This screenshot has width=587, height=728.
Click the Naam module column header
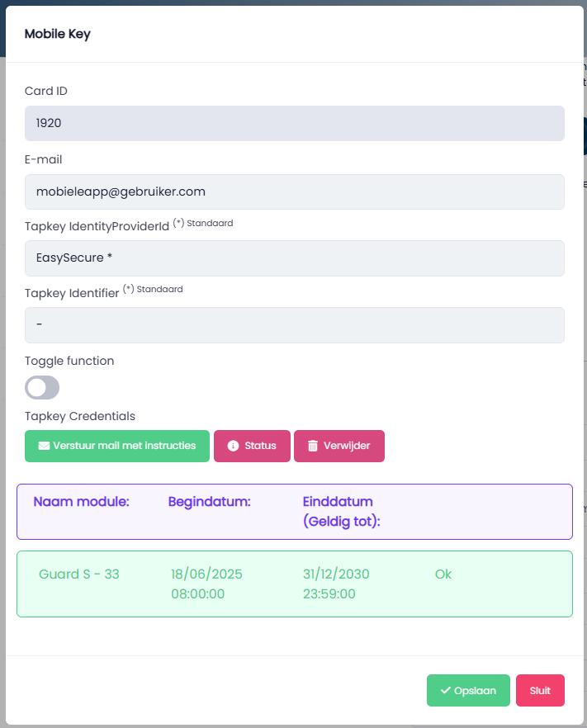click(81, 502)
